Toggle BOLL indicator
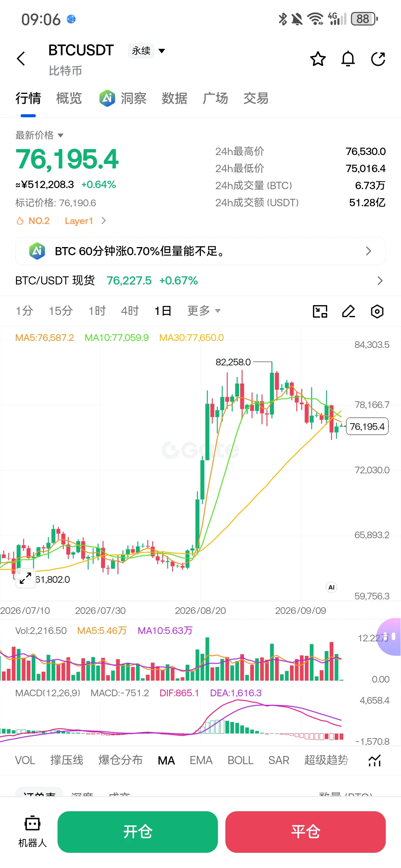Screen dimensions: 401x868 pyautogui.click(x=240, y=760)
